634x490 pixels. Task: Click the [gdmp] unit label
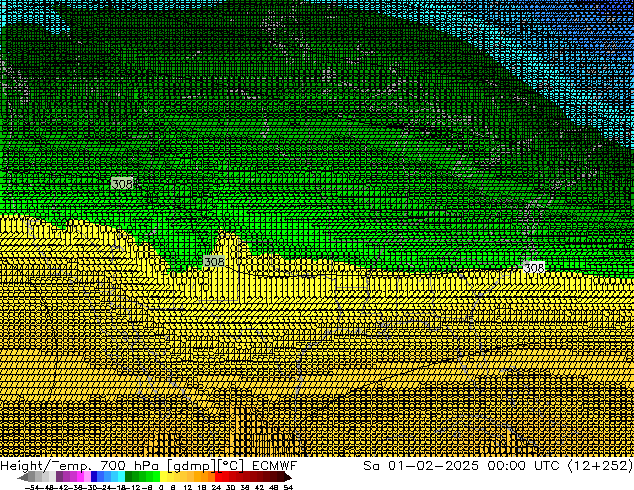point(192,466)
